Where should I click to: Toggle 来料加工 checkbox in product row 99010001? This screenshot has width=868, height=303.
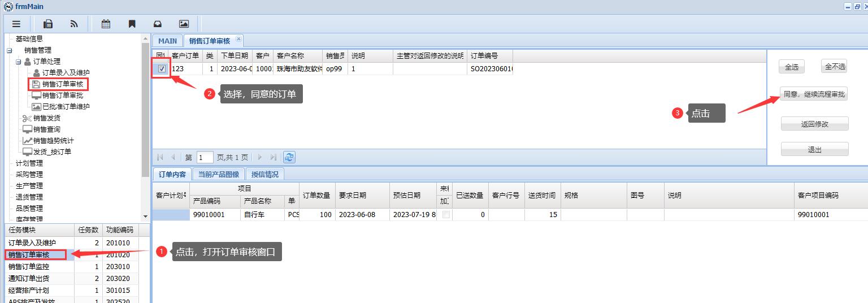coord(446,215)
